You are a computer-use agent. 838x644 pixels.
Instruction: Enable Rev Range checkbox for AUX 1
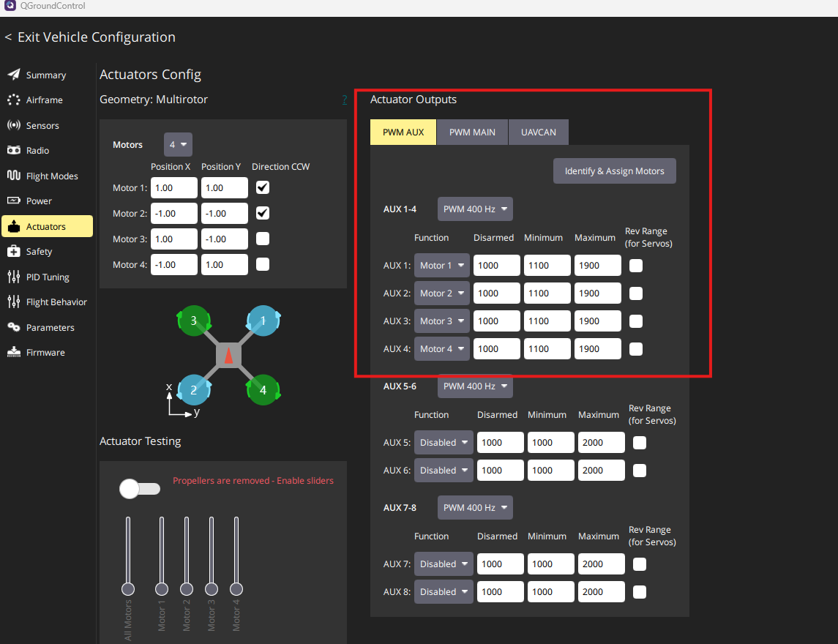click(x=636, y=266)
